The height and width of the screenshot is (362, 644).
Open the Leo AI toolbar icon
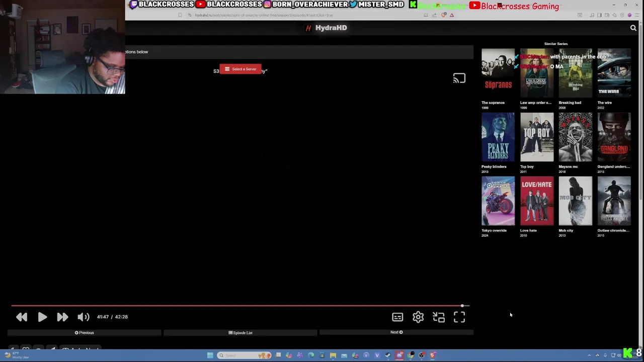[614, 15]
